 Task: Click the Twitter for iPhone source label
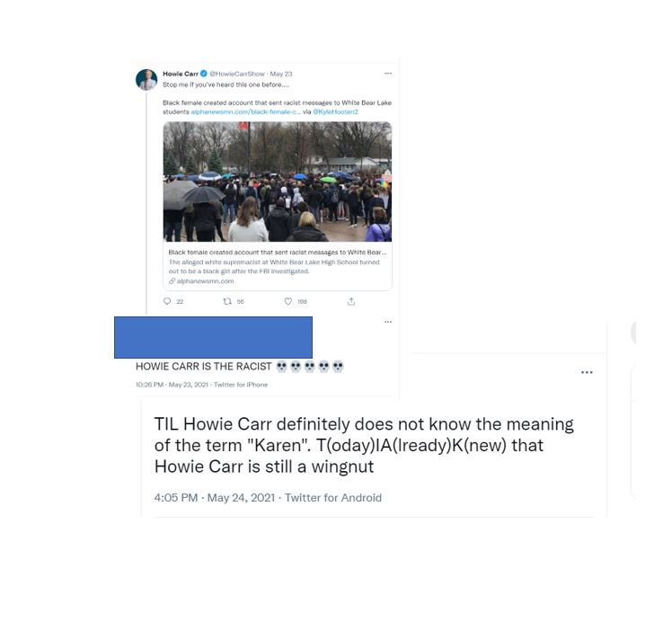(x=241, y=385)
